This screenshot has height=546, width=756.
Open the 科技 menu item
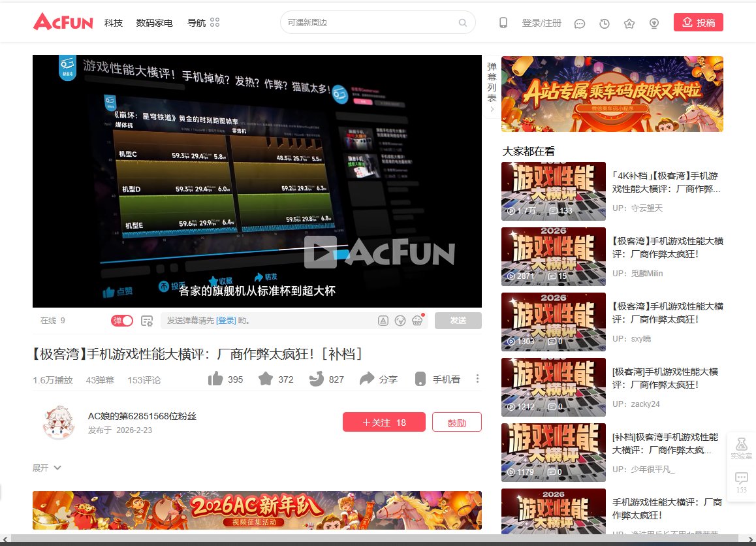[114, 23]
